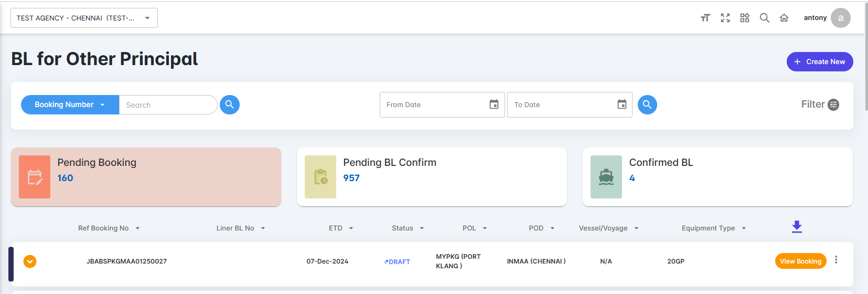Screen dimensions: 868x294
Task: Click the top bar search icon
Action: point(765,18)
